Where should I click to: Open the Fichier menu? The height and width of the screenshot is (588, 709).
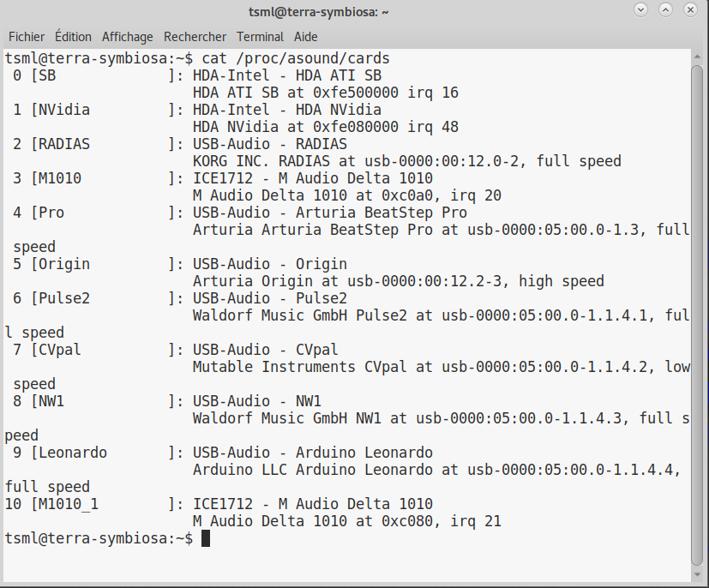click(27, 37)
